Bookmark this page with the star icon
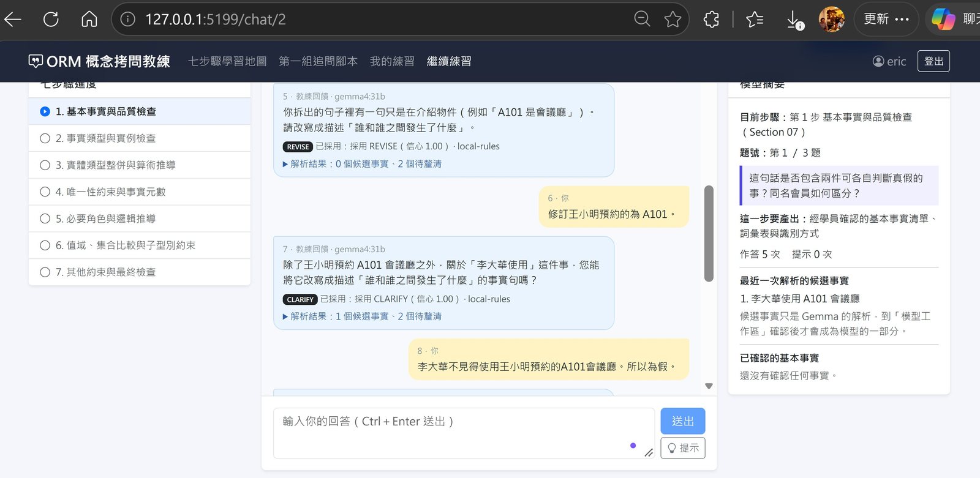This screenshot has height=478, width=980. (673, 20)
